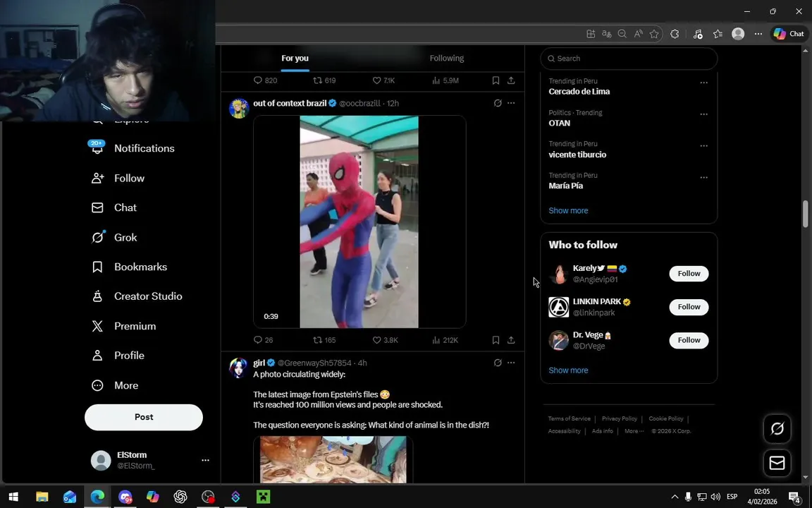Open Grok from the sidebar
The width and height of the screenshot is (812, 508).
tap(114, 237)
